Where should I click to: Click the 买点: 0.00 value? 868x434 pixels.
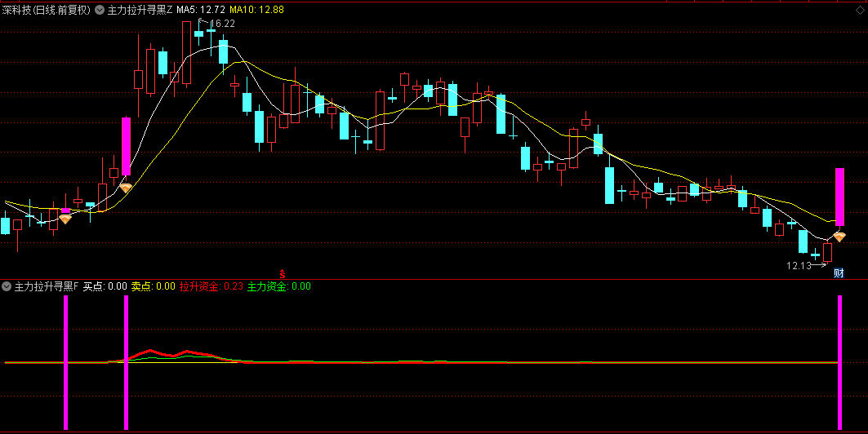105,286
